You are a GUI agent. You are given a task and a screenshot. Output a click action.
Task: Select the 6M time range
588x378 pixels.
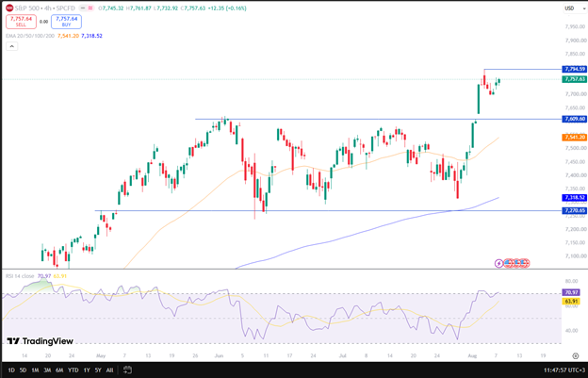59,370
